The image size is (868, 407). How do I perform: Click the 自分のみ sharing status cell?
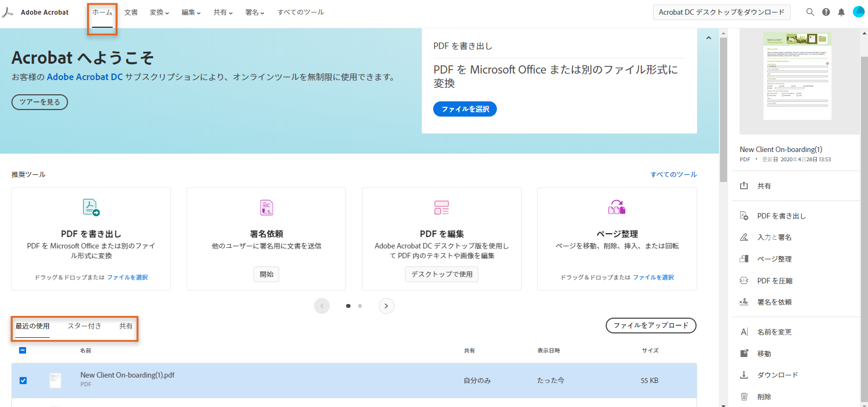[x=477, y=380]
